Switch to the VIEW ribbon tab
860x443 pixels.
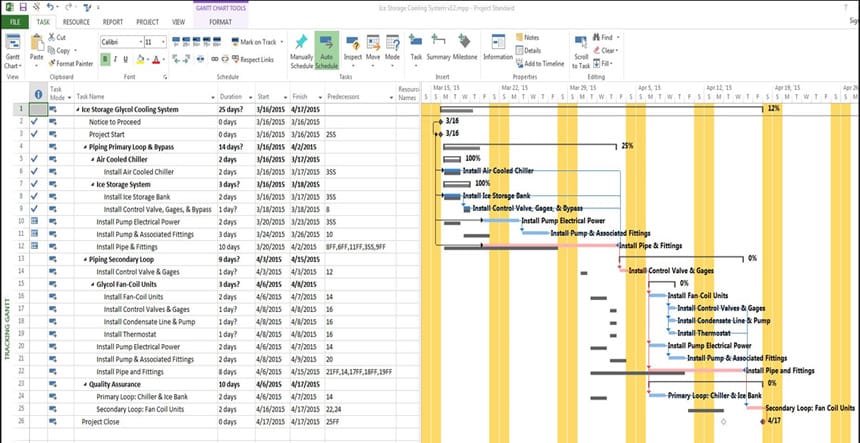click(x=179, y=22)
